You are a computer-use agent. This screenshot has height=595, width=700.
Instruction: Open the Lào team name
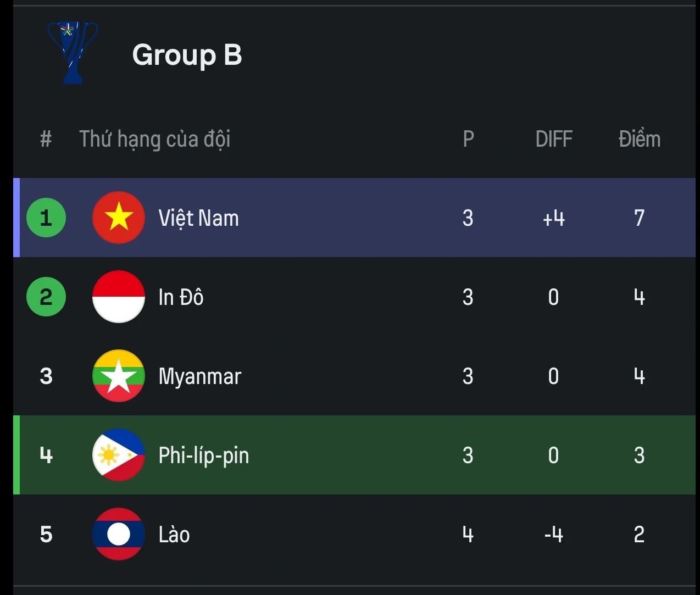(x=174, y=535)
